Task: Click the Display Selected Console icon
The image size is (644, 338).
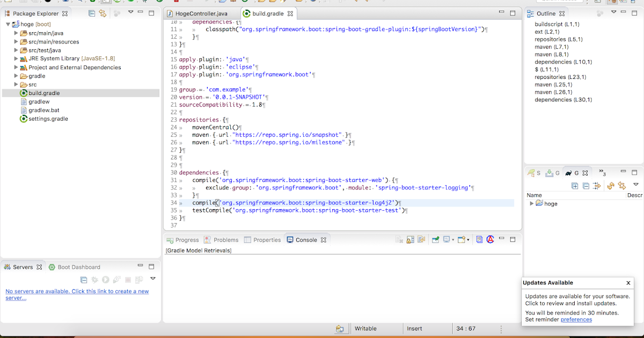Action: point(447,240)
